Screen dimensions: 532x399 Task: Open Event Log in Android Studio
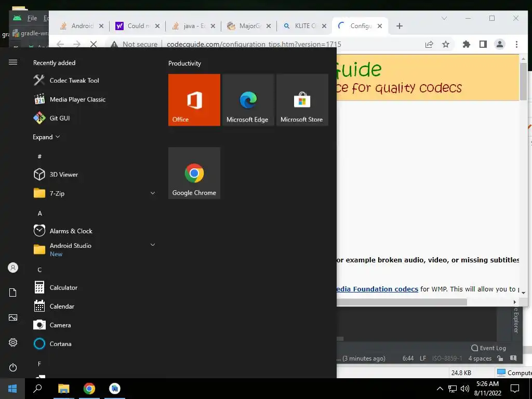coord(488,348)
